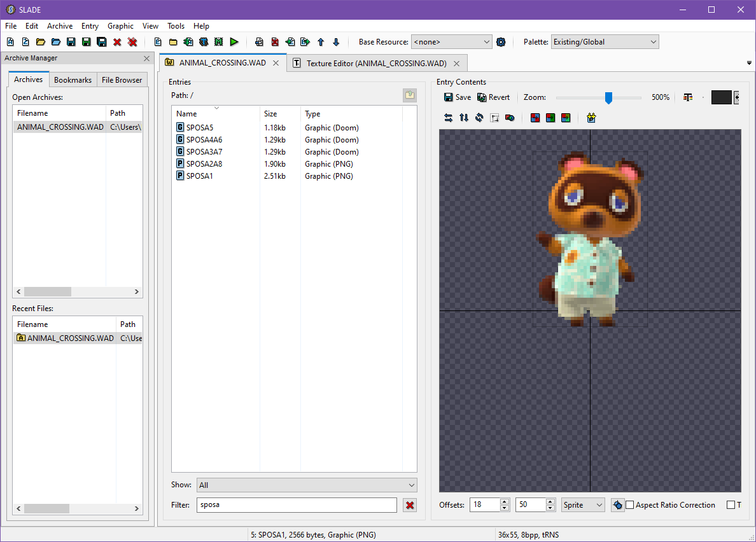
Task: Click the third colour remap icon
Action: tap(566, 118)
